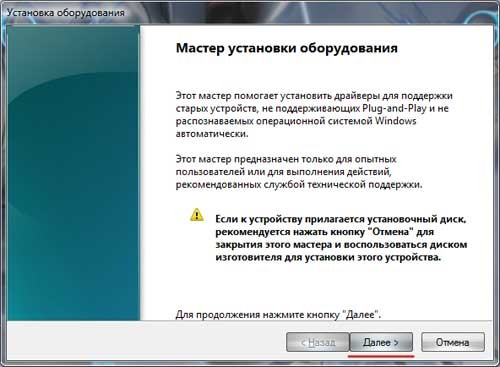The width and height of the screenshot is (500, 367).
Task: Click the quoted word "Отмена" in bold warning
Action: point(391,232)
